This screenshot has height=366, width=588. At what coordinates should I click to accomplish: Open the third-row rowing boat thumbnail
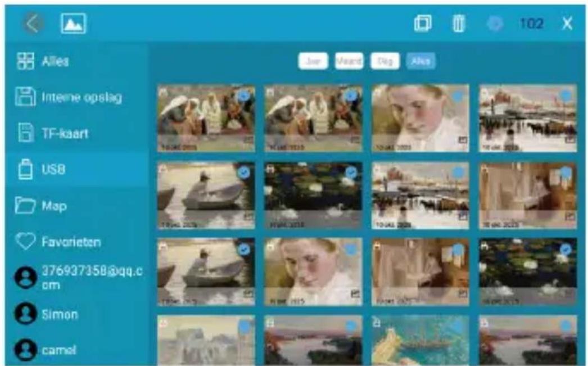pyautogui.click(x=206, y=272)
